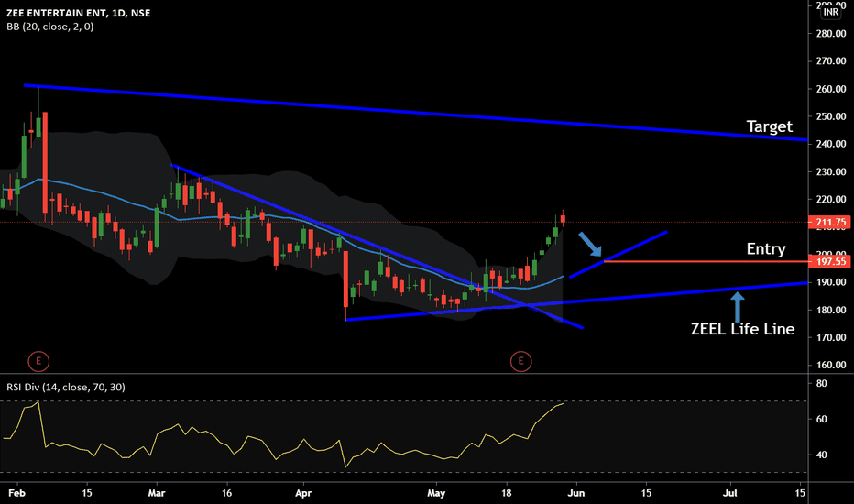This screenshot has width=854, height=504.
Task: Click the BB (20, close, 2, 0) indicator label
Action: click(50, 27)
